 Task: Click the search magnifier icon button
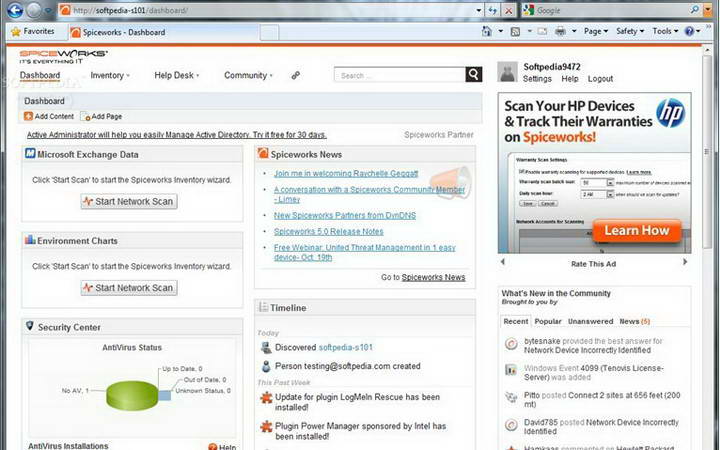[x=474, y=74]
